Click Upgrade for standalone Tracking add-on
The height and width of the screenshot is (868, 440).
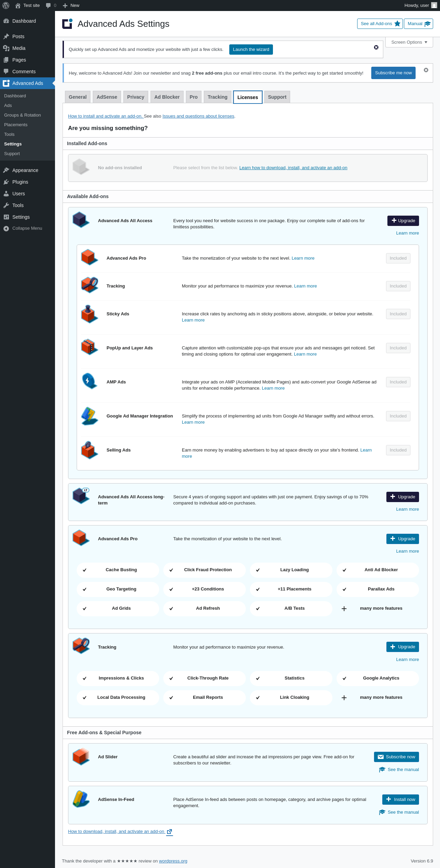403,647
